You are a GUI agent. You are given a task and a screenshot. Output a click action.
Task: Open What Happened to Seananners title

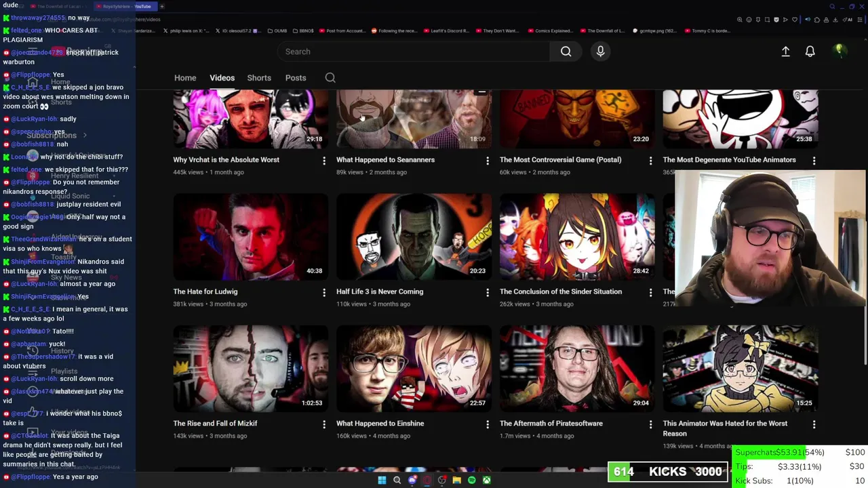tap(385, 160)
